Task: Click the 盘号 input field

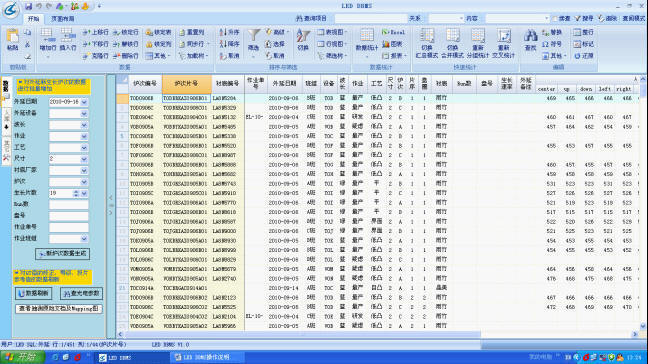Action: click(x=69, y=216)
